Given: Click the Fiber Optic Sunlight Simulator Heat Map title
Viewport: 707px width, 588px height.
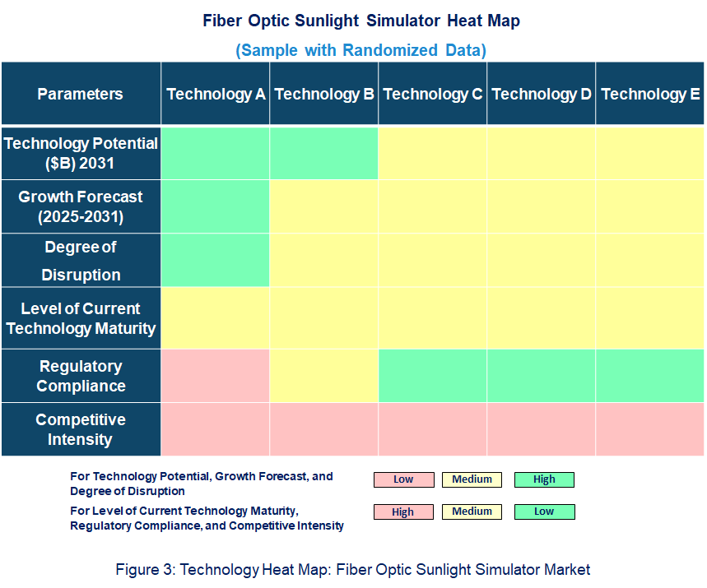Looking at the screenshot, I should point(361,21).
